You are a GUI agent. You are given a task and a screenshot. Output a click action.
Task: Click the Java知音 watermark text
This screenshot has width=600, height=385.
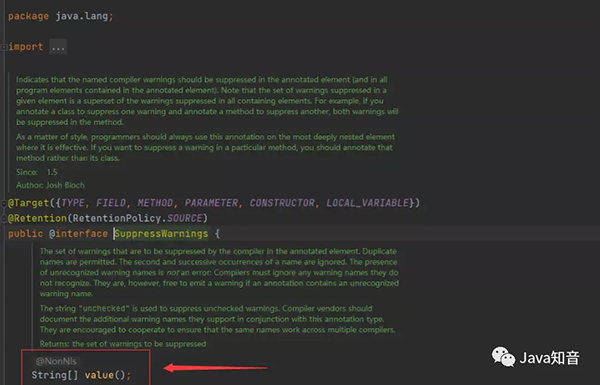tap(549, 358)
